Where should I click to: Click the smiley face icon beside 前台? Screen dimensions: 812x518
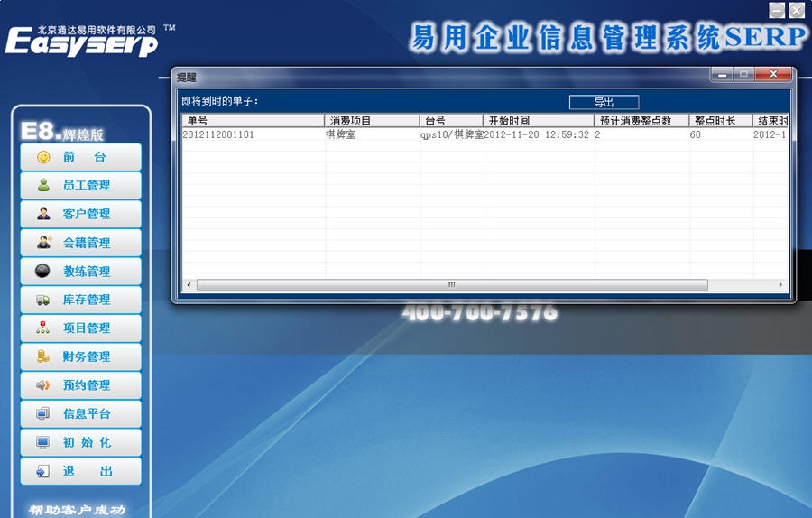pos(43,157)
